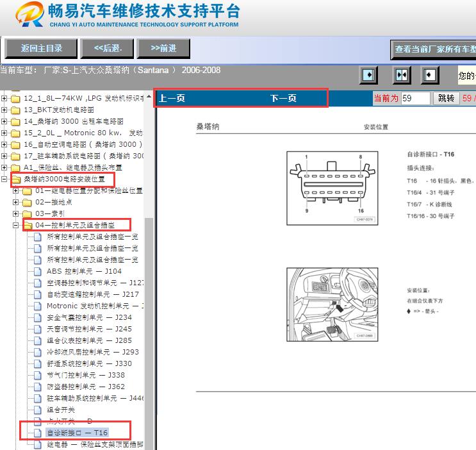Expand the A1_保险丝、继电器及插头布置 folder
The height and width of the screenshot is (450, 476).
[x=4, y=167]
